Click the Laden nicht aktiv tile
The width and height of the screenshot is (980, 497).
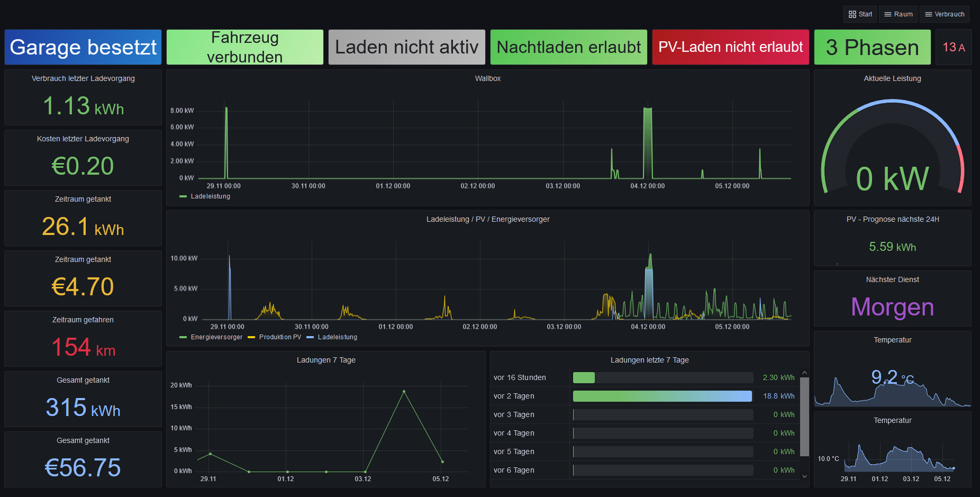pyautogui.click(x=407, y=47)
